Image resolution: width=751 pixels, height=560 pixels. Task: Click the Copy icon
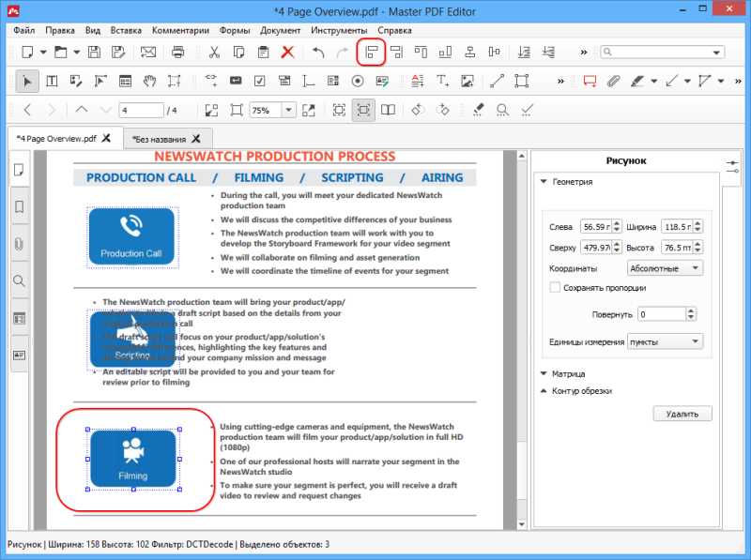(238, 52)
